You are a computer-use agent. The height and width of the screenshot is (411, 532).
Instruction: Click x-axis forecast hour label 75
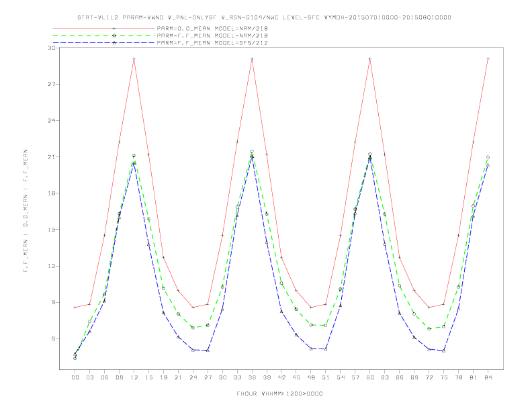[x=444, y=377]
